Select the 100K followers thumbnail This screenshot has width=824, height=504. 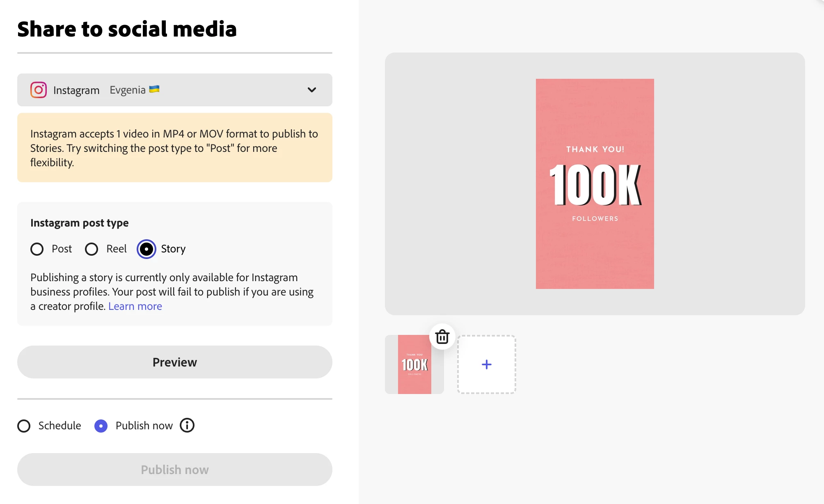[x=414, y=364]
